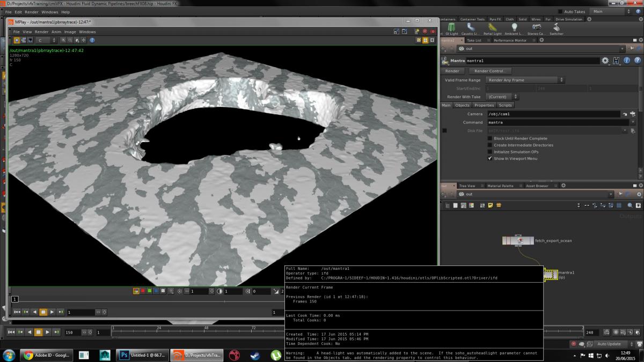Open the Command field dropdown arrow

tap(633, 122)
